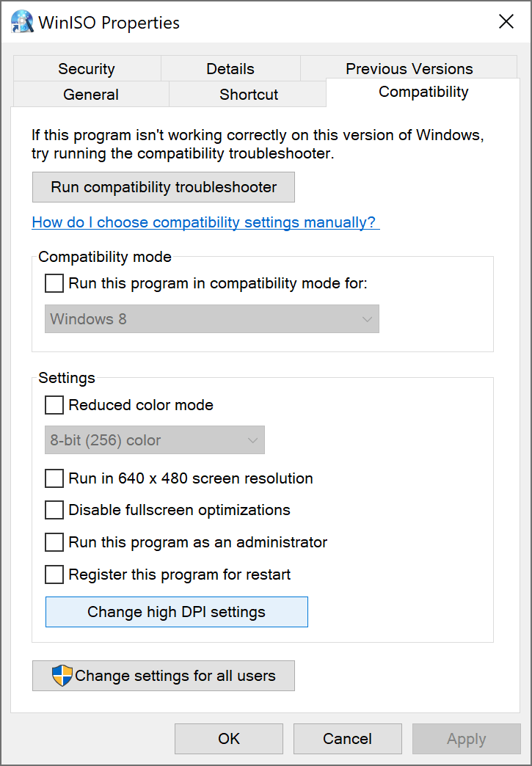Run the compatibility troubleshooter
Viewport: 532px width, 766px height.
(x=163, y=187)
